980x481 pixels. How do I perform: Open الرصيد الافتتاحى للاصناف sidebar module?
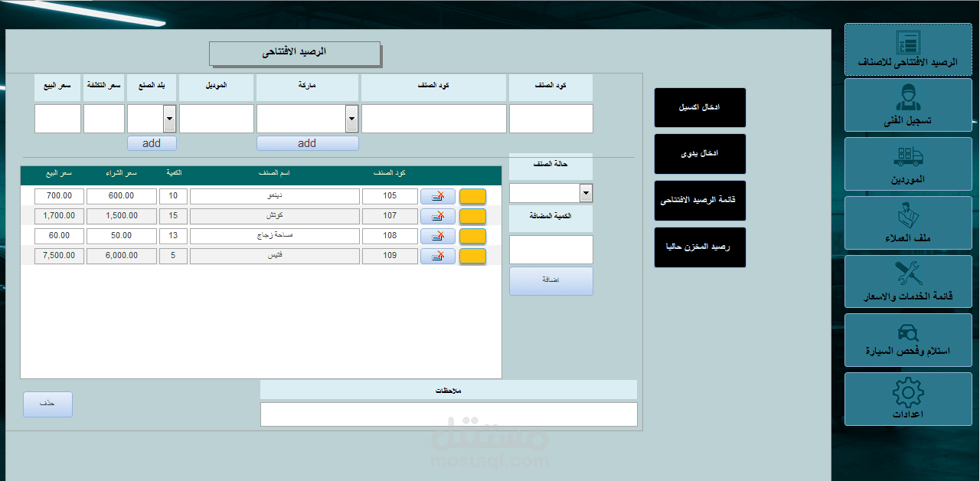pos(908,50)
